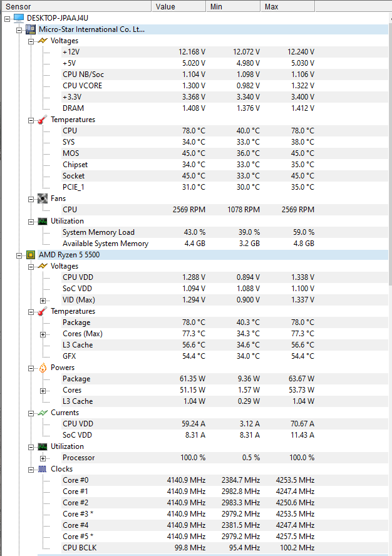
Task: Expand the Cores (Max) temperatures entry
Action: 43,334
